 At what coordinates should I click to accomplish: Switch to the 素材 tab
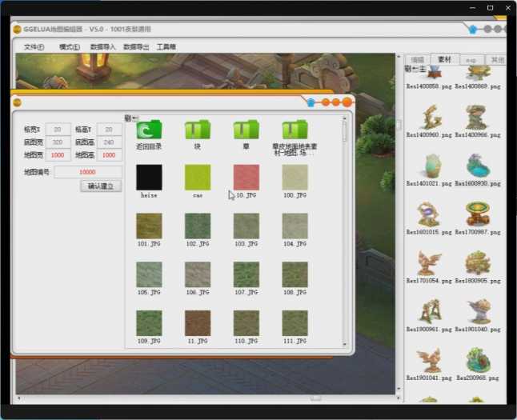(x=444, y=59)
